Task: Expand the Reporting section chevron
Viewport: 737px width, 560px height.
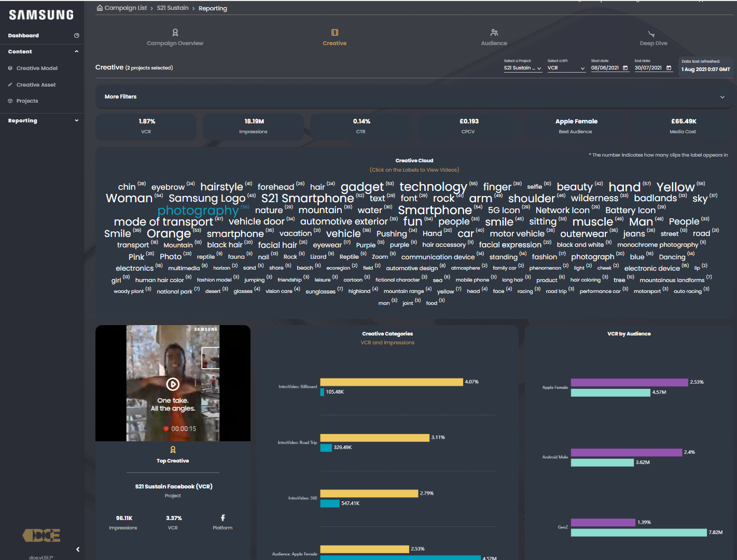Action: tap(77, 120)
